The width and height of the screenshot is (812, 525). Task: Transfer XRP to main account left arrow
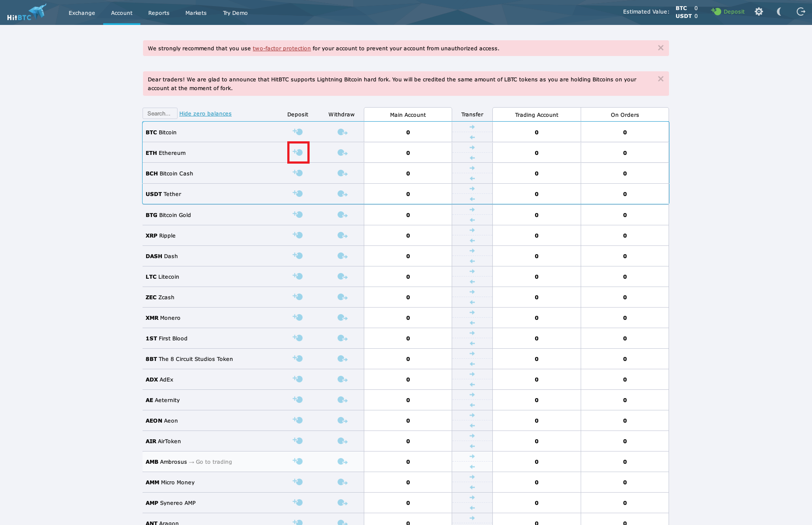coord(472,241)
